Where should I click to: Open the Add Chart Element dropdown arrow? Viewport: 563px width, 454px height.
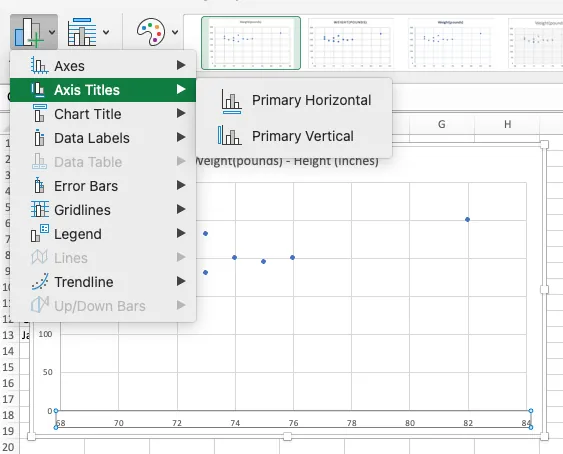pos(52,32)
